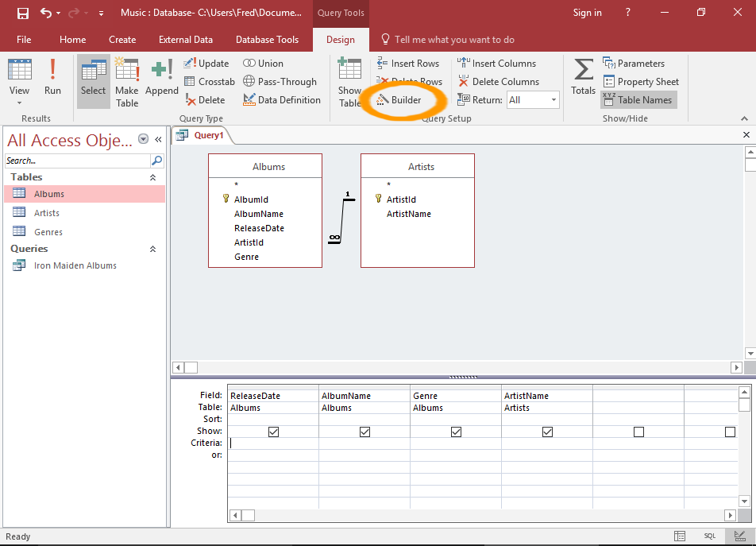Select the Artists table in navigation pane
The height and width of the screenshot is (546, 756).
click(85, 213)
